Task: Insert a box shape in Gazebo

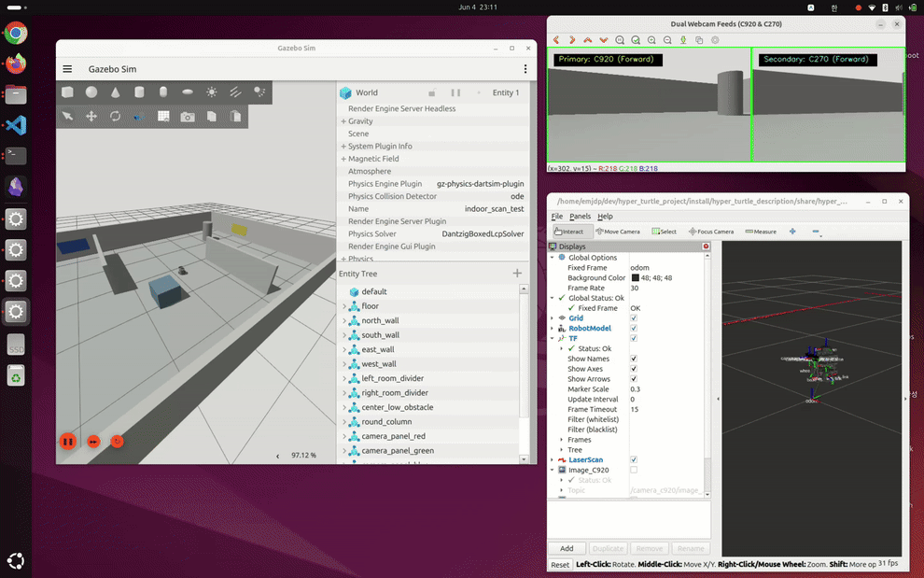Action: click(68, 92)
